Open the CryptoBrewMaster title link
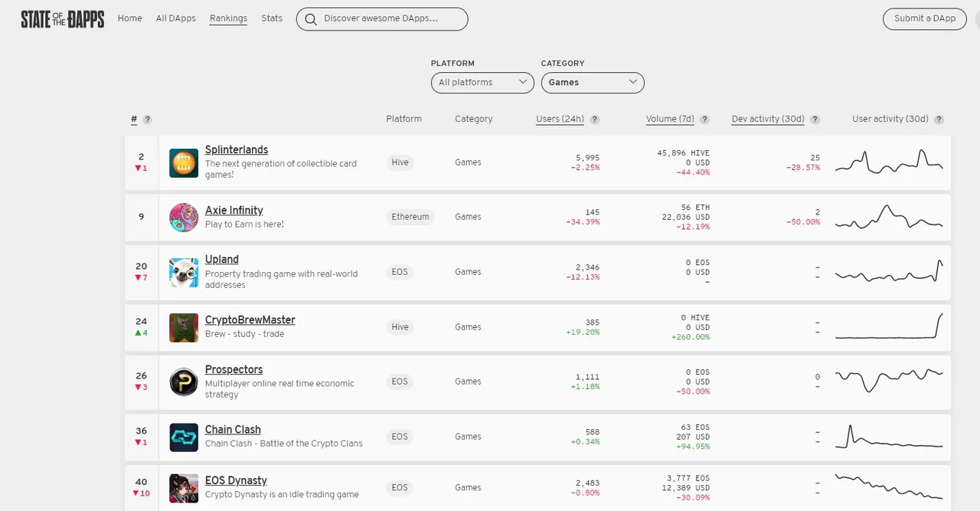Screen dimensions: 980x511 click(x=250, y=320)
